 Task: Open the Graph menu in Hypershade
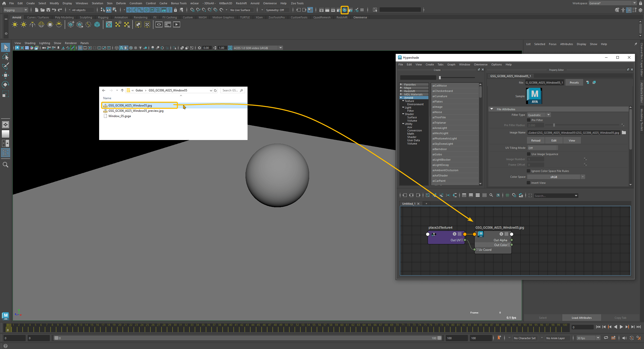[451, 64]
